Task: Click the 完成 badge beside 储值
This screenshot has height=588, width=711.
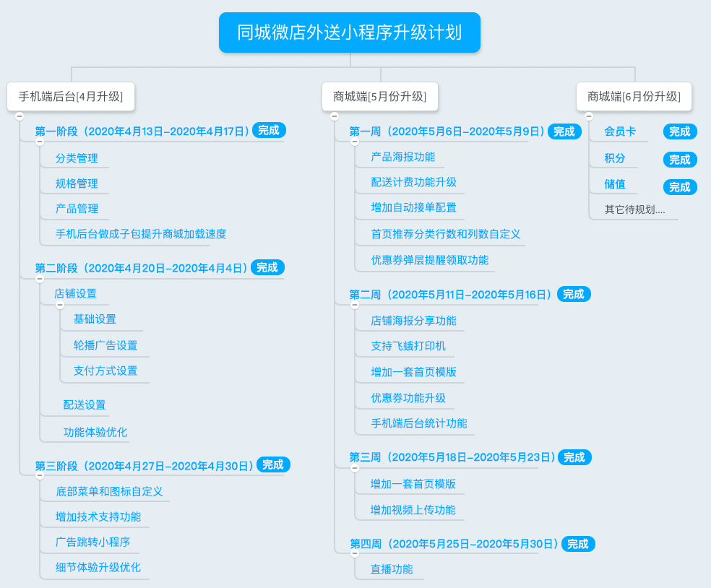Action: (679, 187)
